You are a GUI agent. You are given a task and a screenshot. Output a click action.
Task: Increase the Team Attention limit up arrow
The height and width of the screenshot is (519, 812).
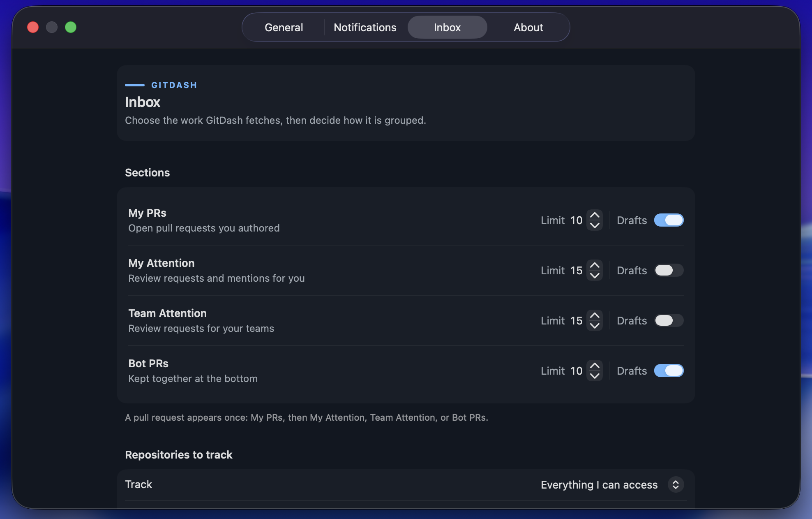(595, 316)
